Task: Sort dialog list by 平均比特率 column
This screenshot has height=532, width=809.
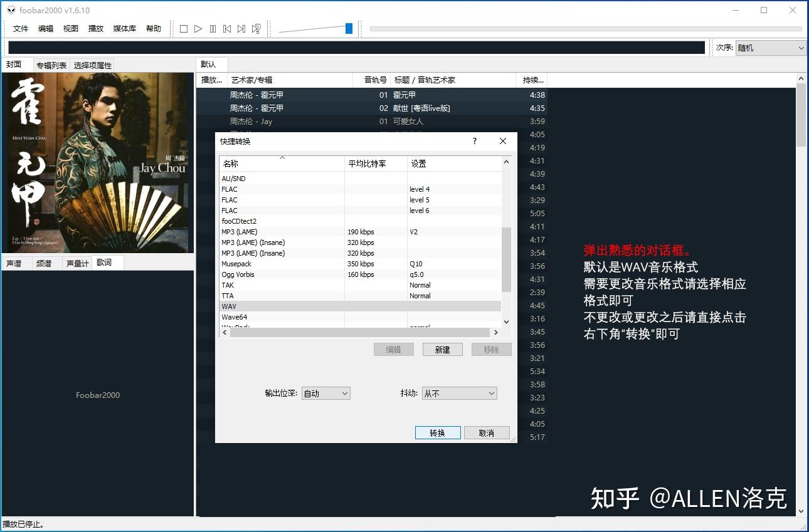Action: [x=376, y=164]
